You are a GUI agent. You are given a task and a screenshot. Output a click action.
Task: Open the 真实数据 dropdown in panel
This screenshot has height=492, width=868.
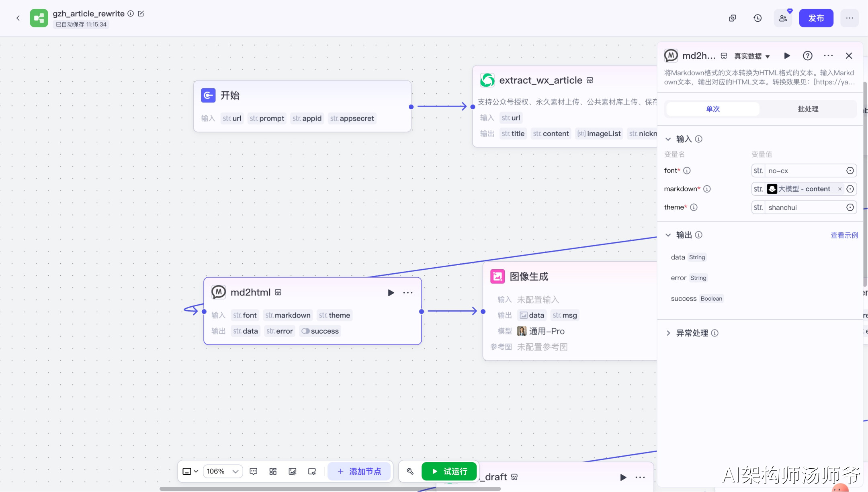[x=752, y=56]
